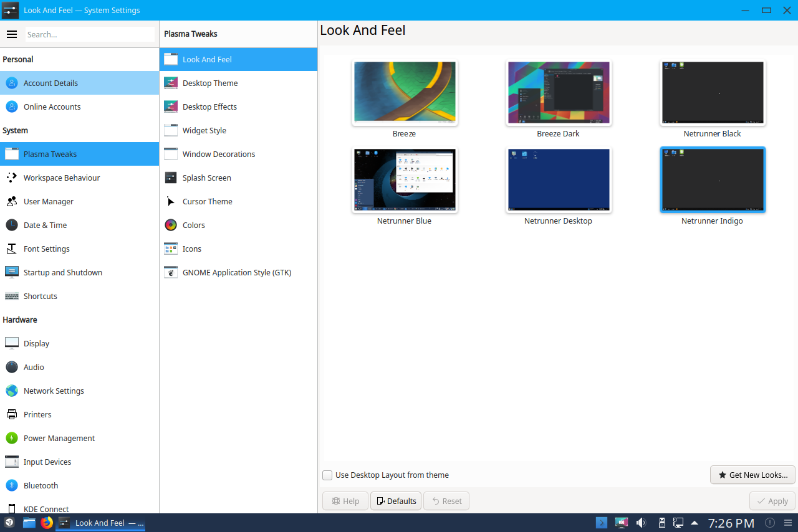
Task: Open the hamburger menu beside search
Action: [12, 34]
